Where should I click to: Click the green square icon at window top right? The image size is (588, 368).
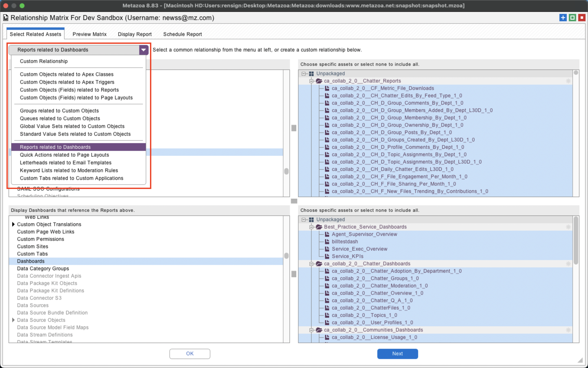[x=572, y=18]
